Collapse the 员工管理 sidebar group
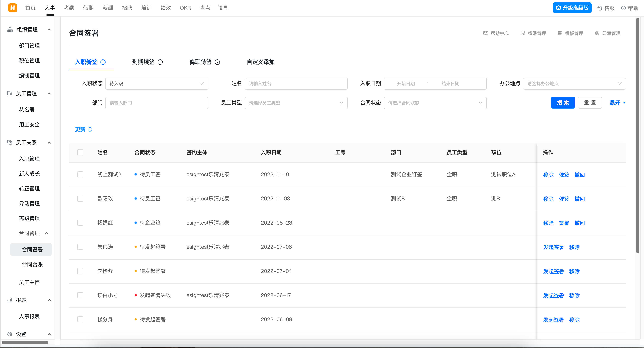 [49, 94]
